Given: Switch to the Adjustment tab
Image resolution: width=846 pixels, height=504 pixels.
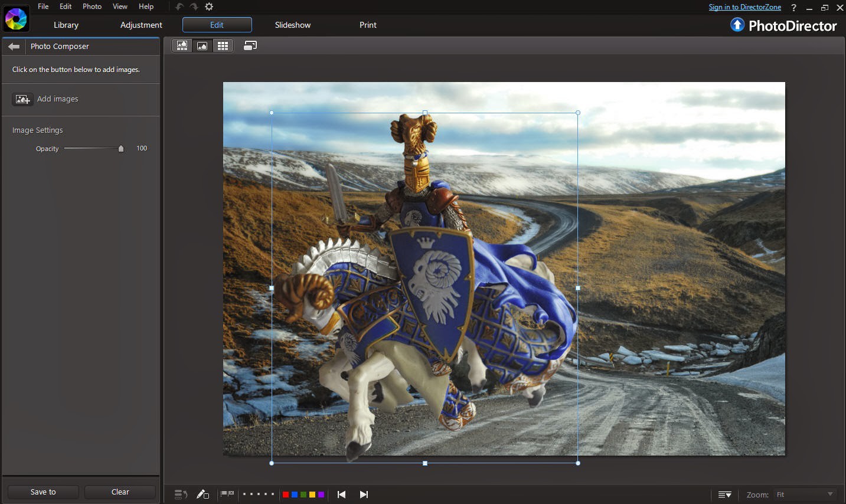Looking at the screenshot, I should [x=141, y=25].
